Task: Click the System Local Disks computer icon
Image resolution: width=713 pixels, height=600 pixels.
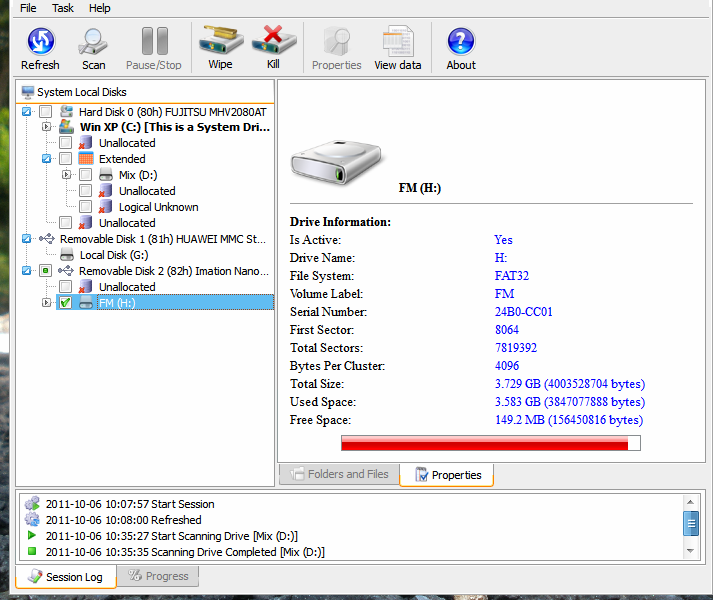Action: point(27,92)
